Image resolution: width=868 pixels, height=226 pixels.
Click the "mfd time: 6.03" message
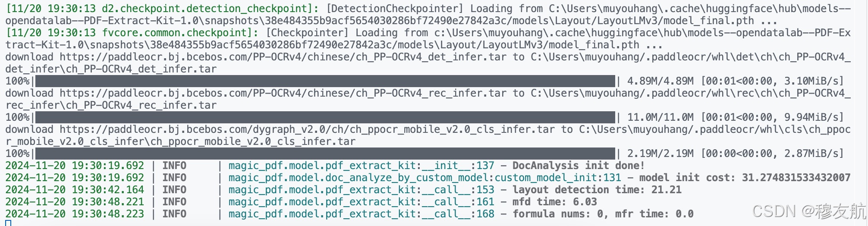(555, 202)
